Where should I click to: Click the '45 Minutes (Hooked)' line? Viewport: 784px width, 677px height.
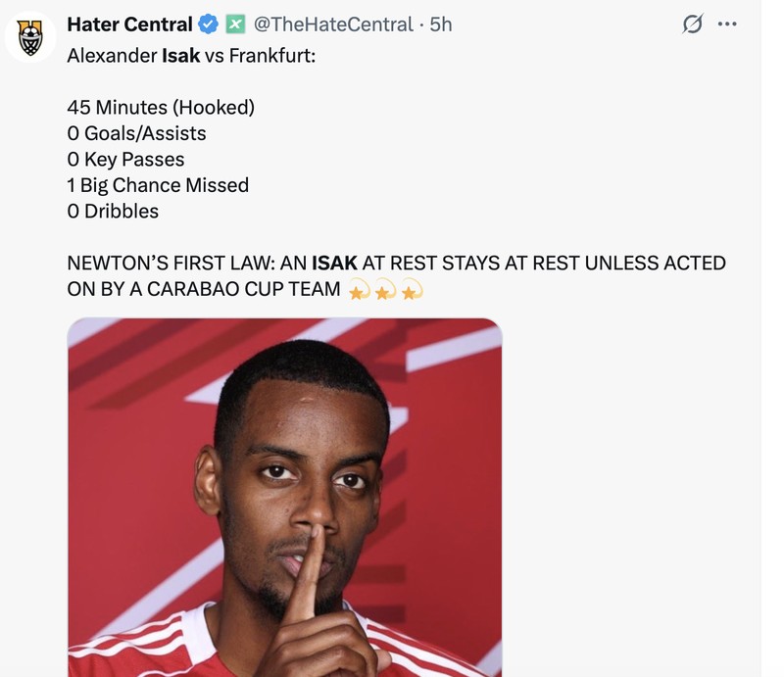coord(161,108)
